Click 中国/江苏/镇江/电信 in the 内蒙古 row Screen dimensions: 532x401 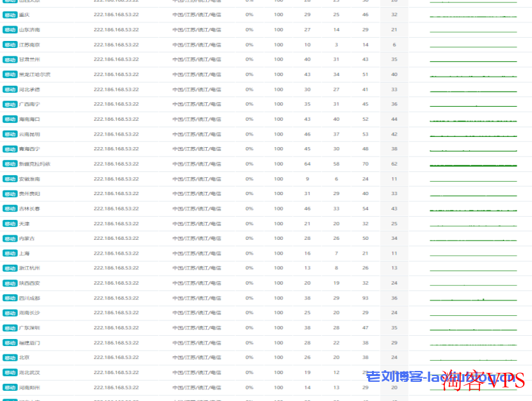click(197, 239)
